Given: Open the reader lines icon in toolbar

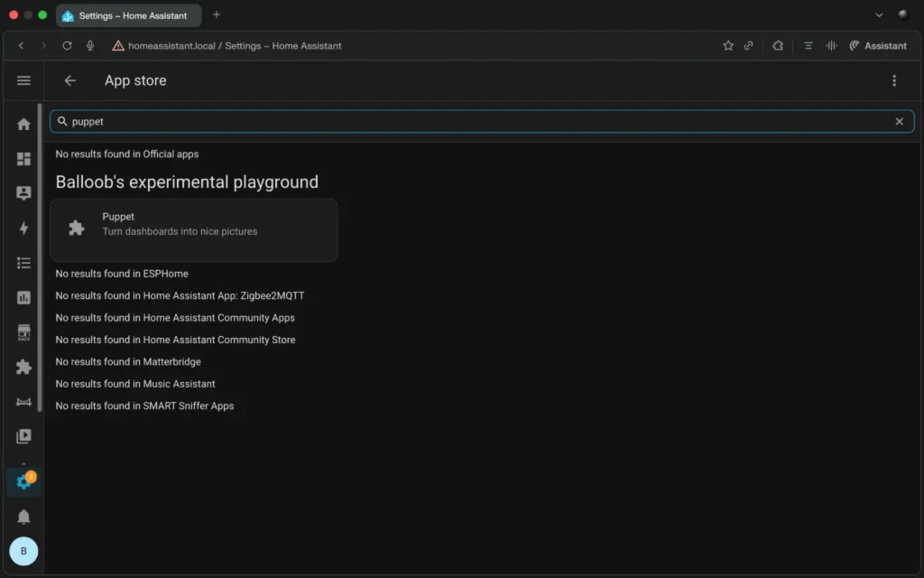Looking at the screenshot, I should coord(808,45).
